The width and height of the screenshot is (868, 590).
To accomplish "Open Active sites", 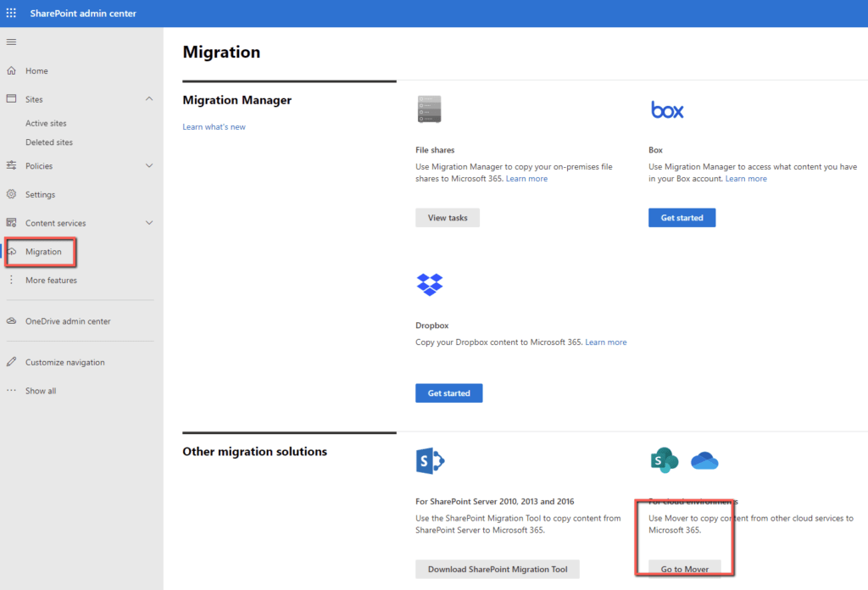I will (46, 124).
